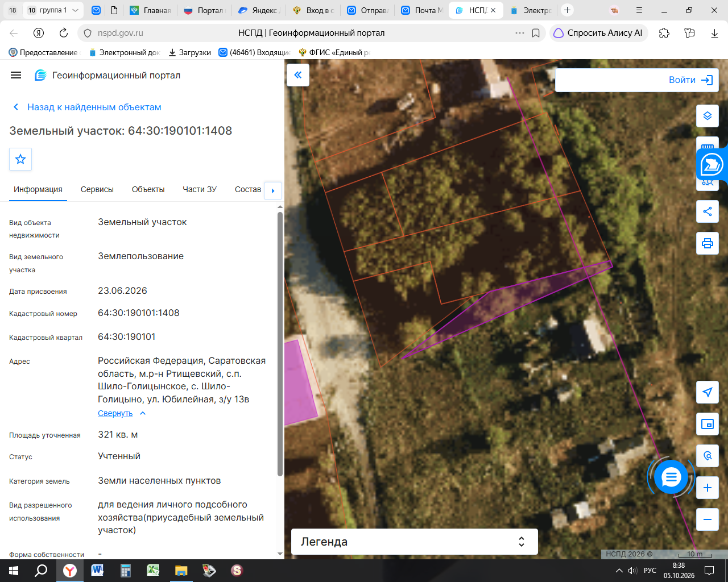Switch to the Сервисы tab
This screenshot has width=728, height=582.
coord(97,190)
